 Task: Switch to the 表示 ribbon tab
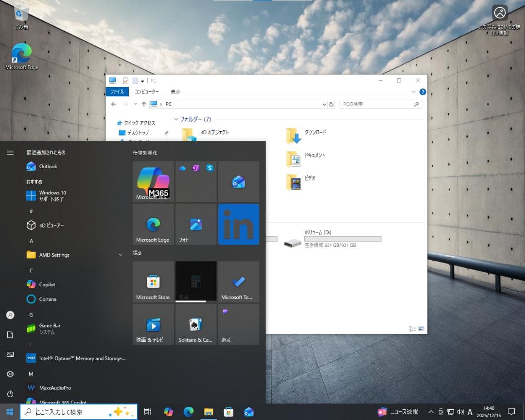pyautogui.click(x=175, y=91)
